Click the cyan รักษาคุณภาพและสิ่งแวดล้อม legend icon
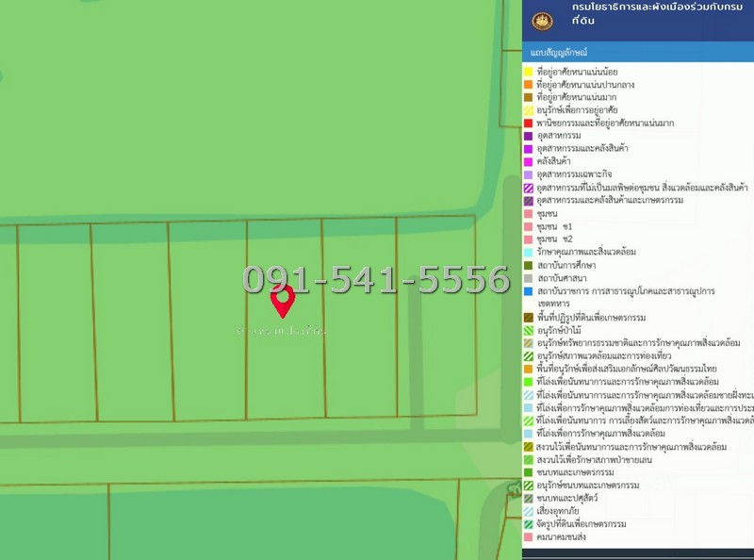This screenshot has height=560, width=754. pyautogui.click(x=529, y=253)
